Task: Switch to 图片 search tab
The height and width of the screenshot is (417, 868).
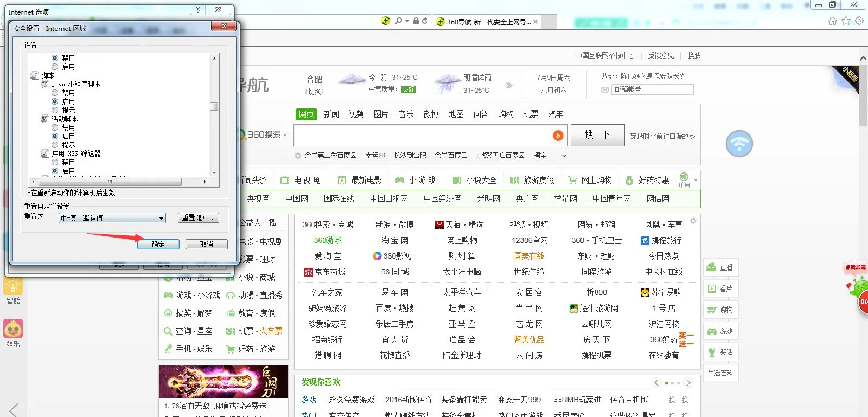Action: pyautogui.click(x=381, y=114)
